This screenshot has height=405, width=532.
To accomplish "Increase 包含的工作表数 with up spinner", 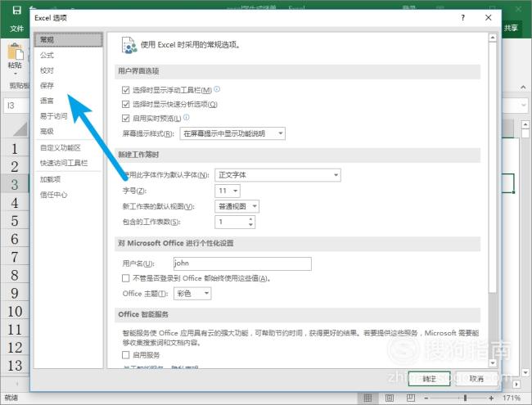I will coord(250,219).
